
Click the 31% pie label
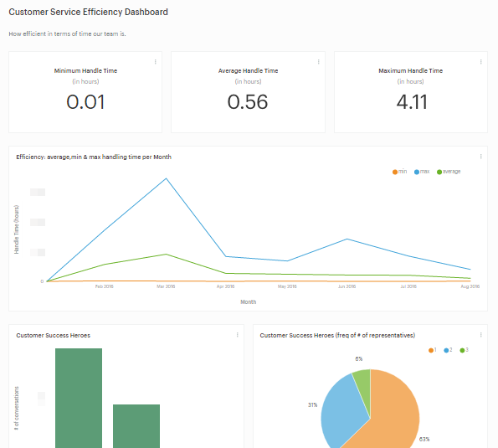(x=312, y=405)
